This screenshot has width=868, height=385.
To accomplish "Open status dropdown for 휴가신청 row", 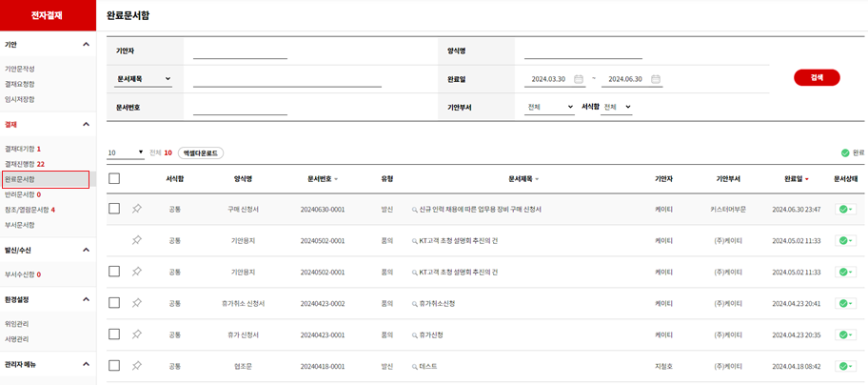I will coord(845,335).
